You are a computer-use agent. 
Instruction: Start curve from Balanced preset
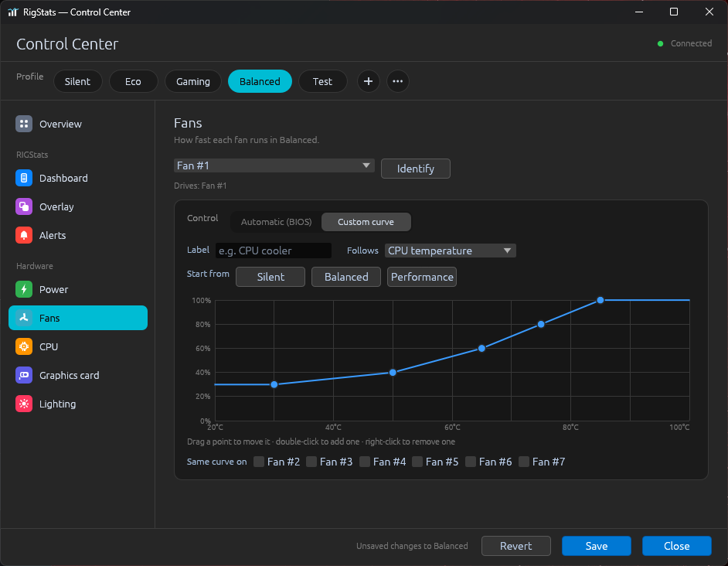pos(346,277)
